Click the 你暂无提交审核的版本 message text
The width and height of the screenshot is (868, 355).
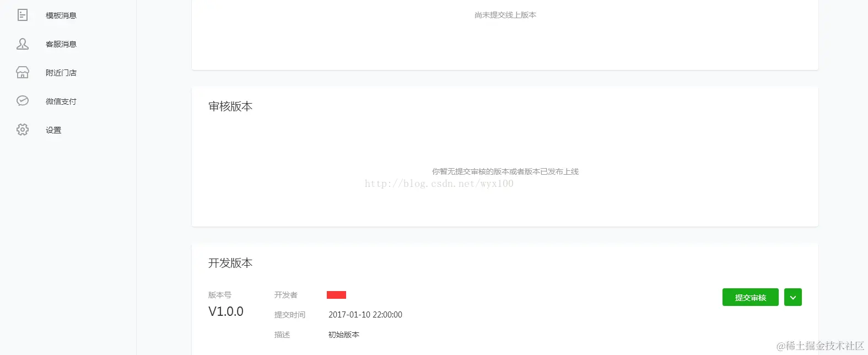coord(505,171)
